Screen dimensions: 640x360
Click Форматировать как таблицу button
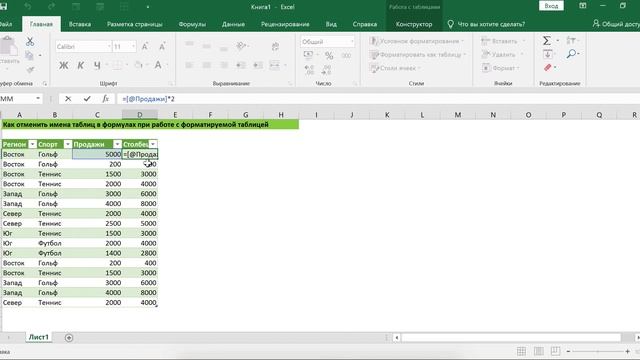tap(418, 54)
